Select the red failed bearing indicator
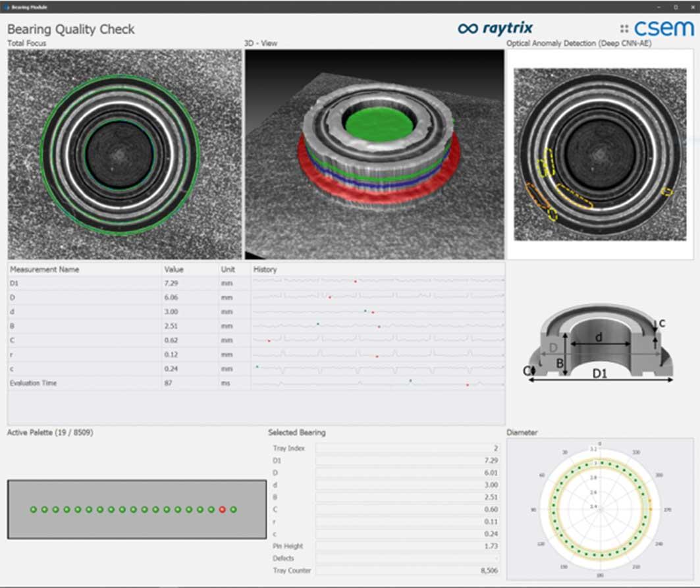 click(x=223, y=510)
